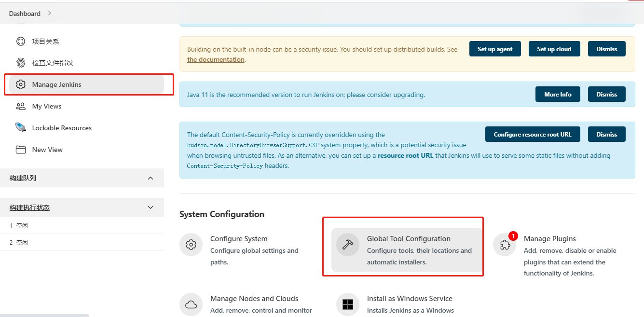The image size is (644, 317).
Task: Toggle the 构建执行状态 chevron
Action: pos(151,207)
